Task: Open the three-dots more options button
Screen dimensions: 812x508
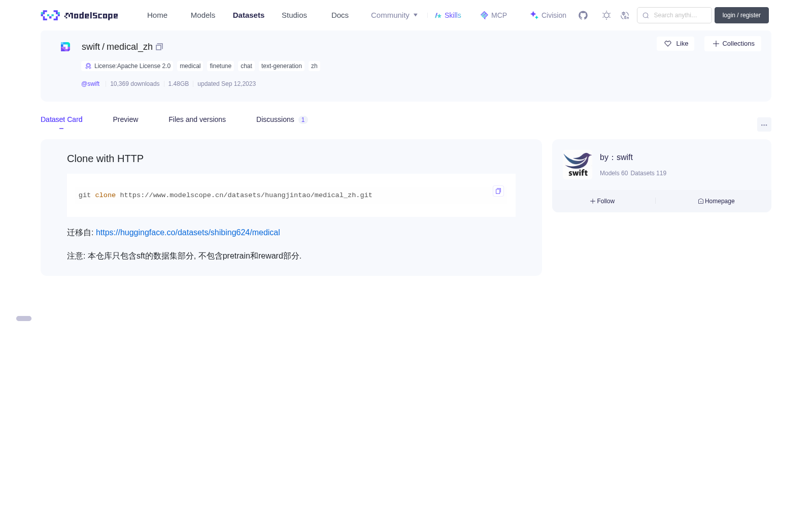Action: (764, 125)
